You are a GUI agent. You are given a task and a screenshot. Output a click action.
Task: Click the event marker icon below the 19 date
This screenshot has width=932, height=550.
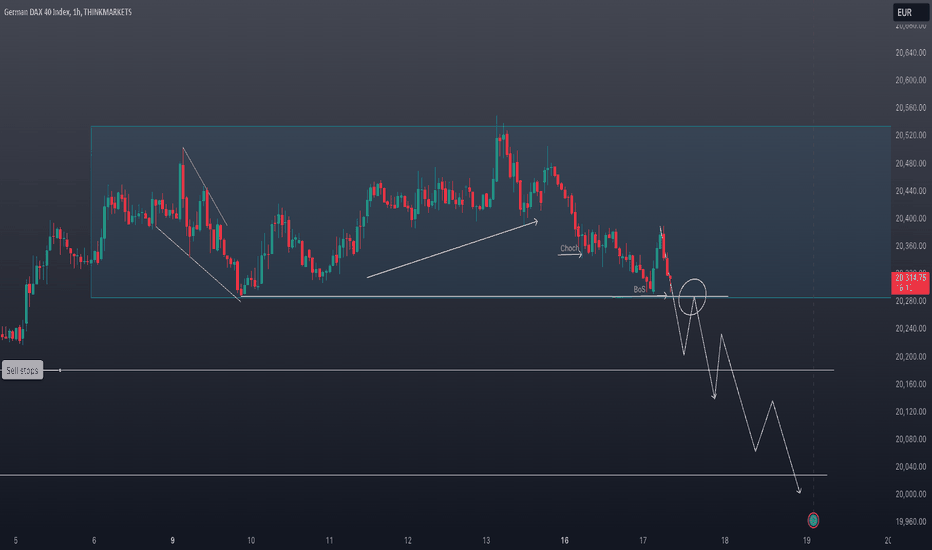pyautogui.click(x=813, y=520)
